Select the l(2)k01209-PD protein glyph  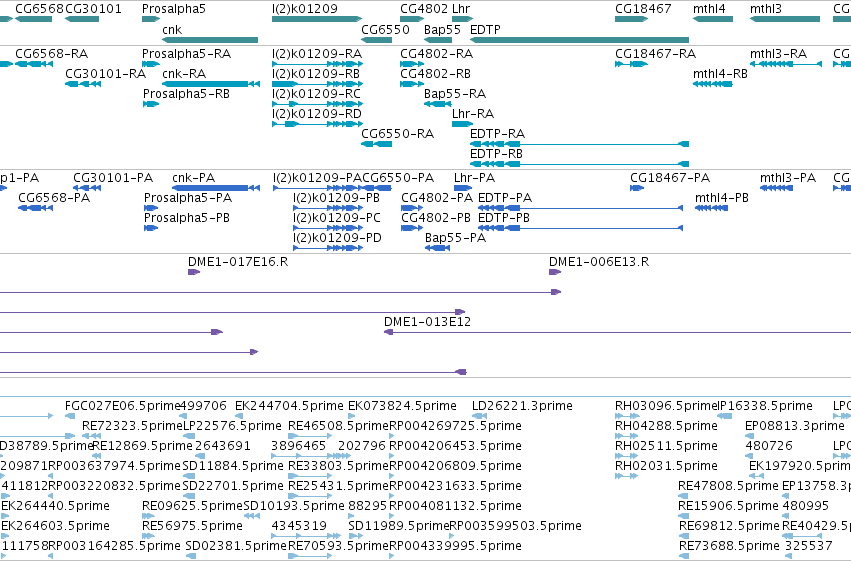tap(328, 248)
